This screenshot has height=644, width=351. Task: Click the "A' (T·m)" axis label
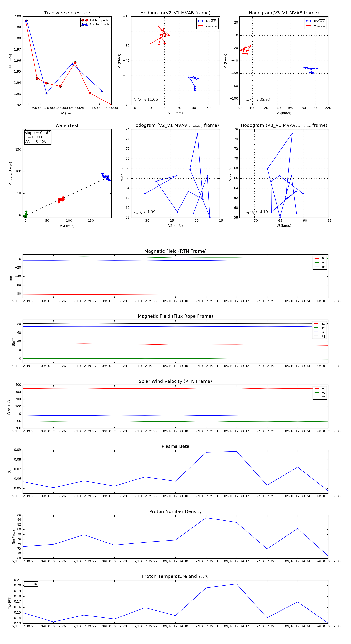pyautogui.click(x=67, y=113)
